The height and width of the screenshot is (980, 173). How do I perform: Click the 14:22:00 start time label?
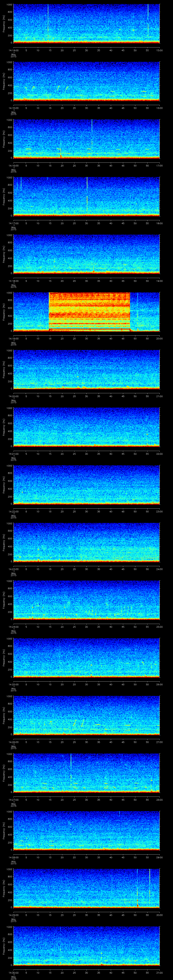point(13,512)
